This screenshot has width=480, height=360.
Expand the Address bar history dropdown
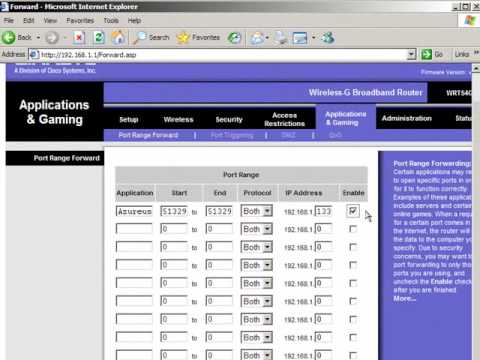click(412, 54)
